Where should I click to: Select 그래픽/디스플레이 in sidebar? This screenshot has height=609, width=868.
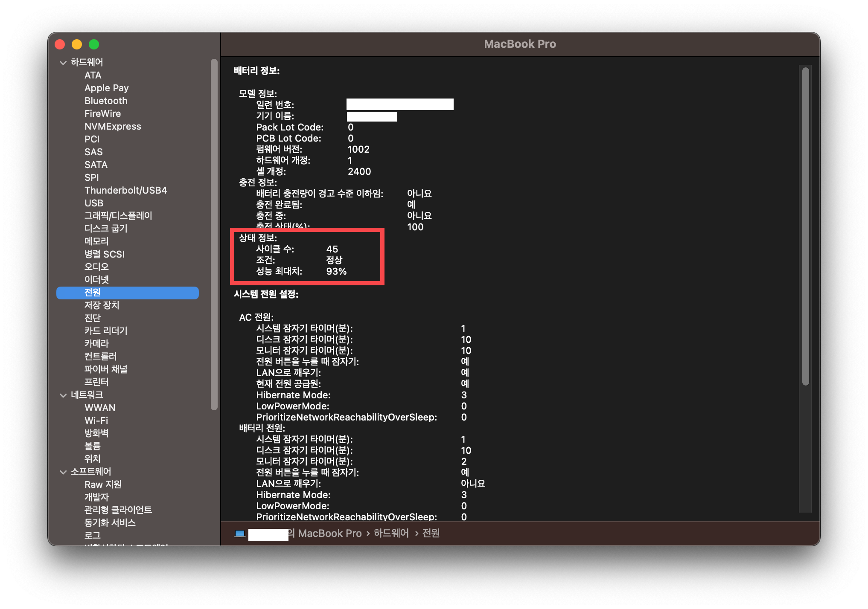click(118, 216)
